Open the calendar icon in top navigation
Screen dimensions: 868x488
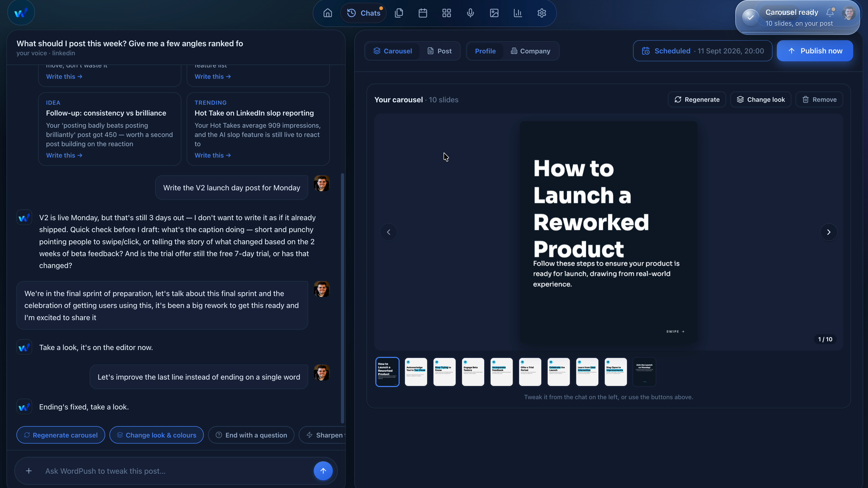click(423, 13)
